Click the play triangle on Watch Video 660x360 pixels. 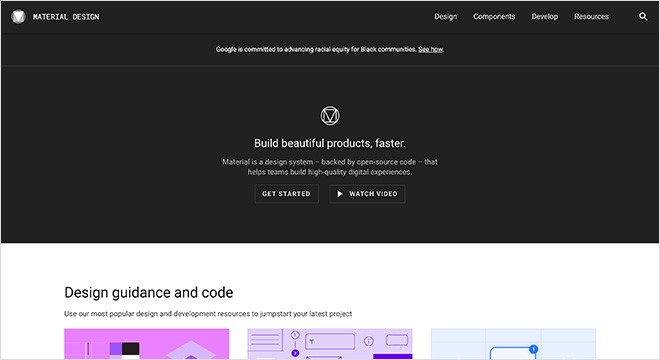340,194
